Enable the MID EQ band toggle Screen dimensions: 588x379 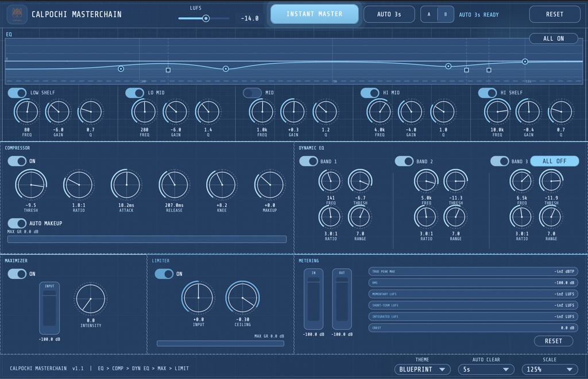[x=252, y=92]
